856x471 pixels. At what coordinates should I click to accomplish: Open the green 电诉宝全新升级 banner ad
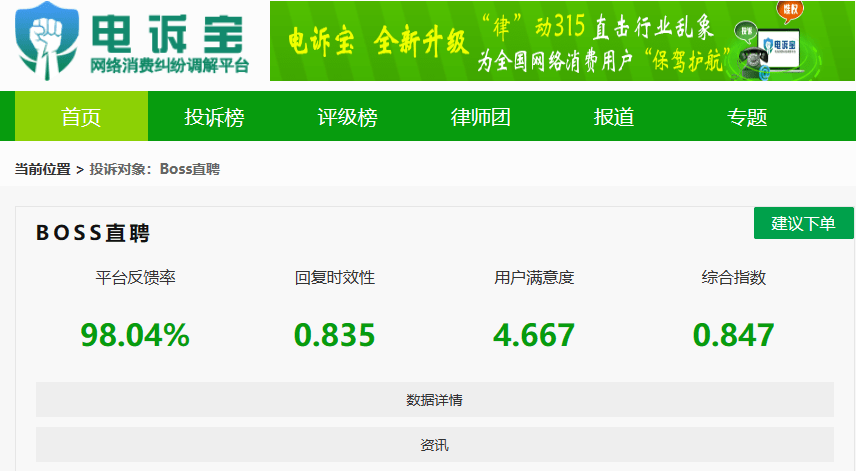[500, 41]
